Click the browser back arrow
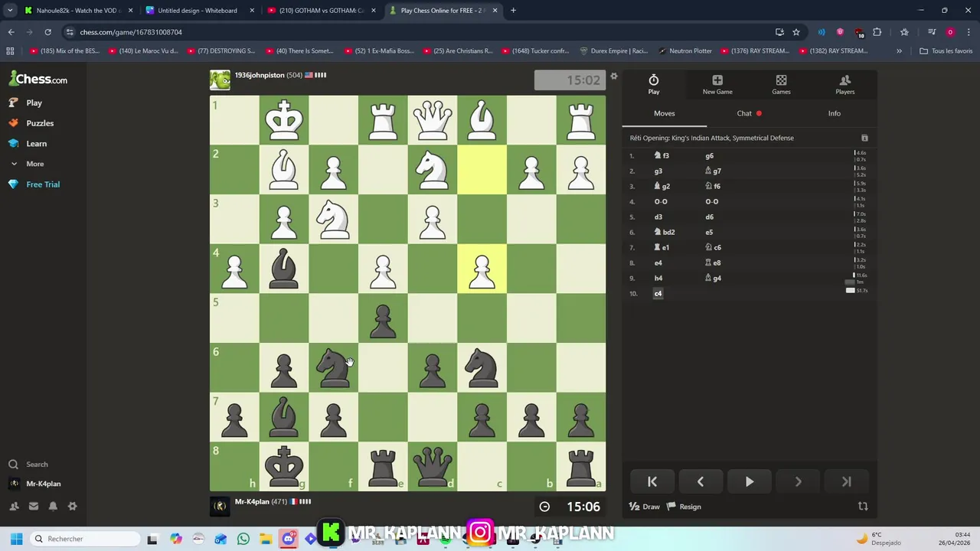Screen dimensions: 980x551 point(11,32)
